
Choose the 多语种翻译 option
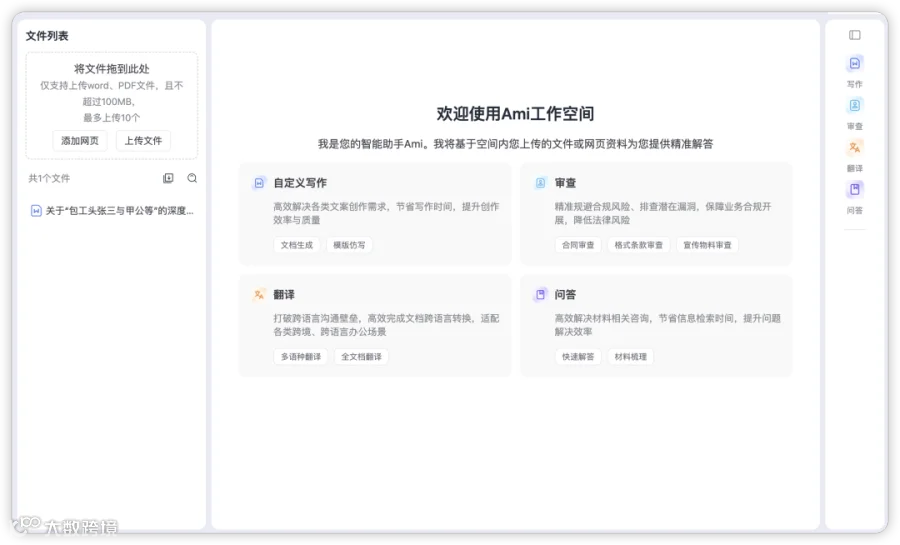tap(301, 357)
